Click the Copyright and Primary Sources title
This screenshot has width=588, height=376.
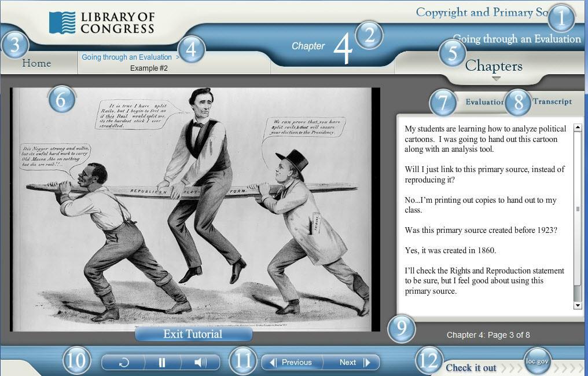coord(483,12)
